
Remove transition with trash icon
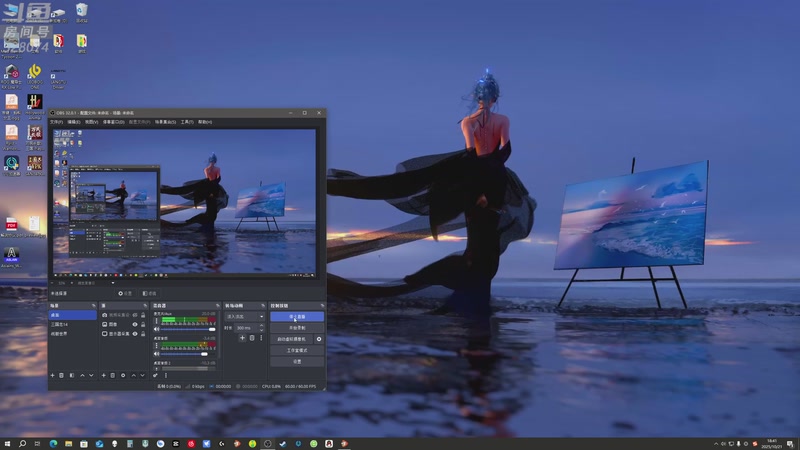point(252,338)
